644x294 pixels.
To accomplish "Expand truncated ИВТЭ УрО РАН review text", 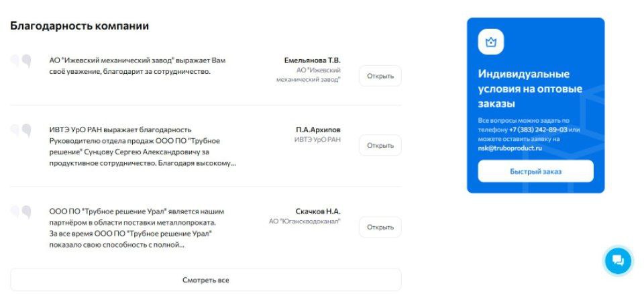I will (142, 146).
